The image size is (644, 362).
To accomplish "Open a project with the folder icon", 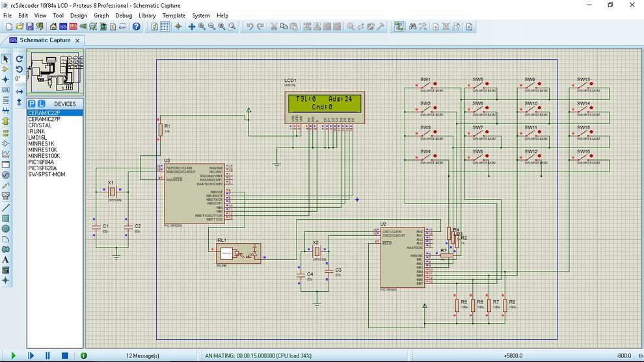I will [x=20, y=27].
